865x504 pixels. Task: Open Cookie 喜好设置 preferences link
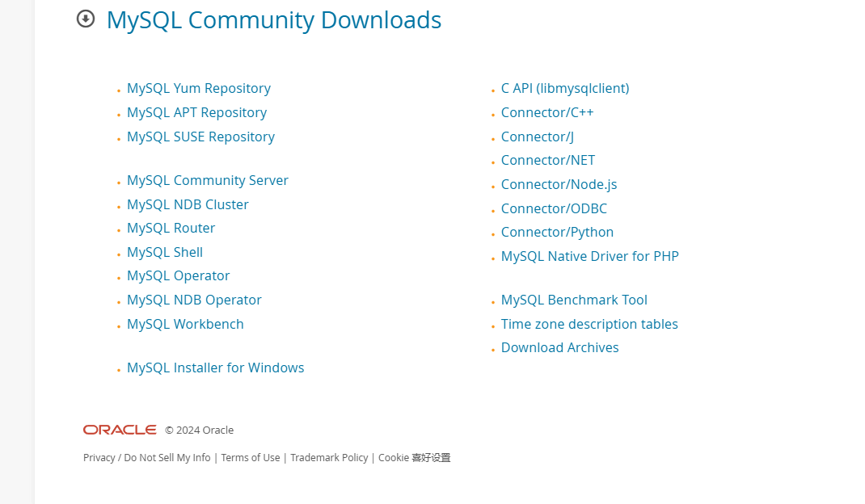click(414, 458)
